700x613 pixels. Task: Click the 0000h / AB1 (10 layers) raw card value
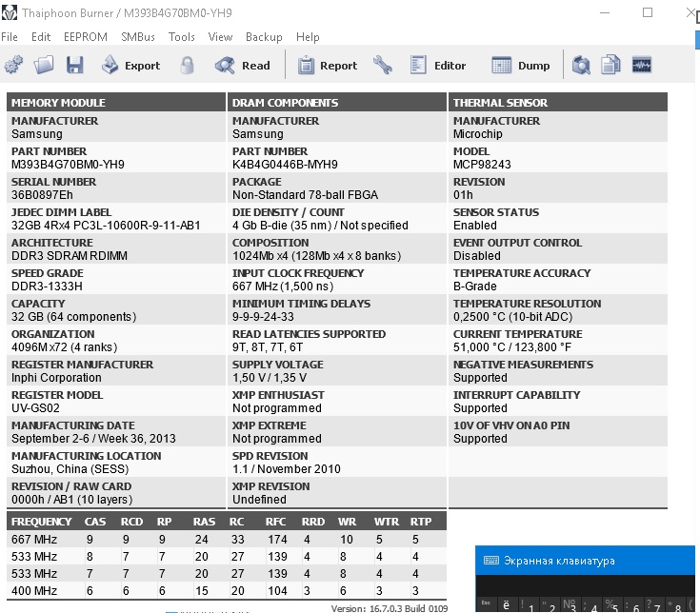71,499
